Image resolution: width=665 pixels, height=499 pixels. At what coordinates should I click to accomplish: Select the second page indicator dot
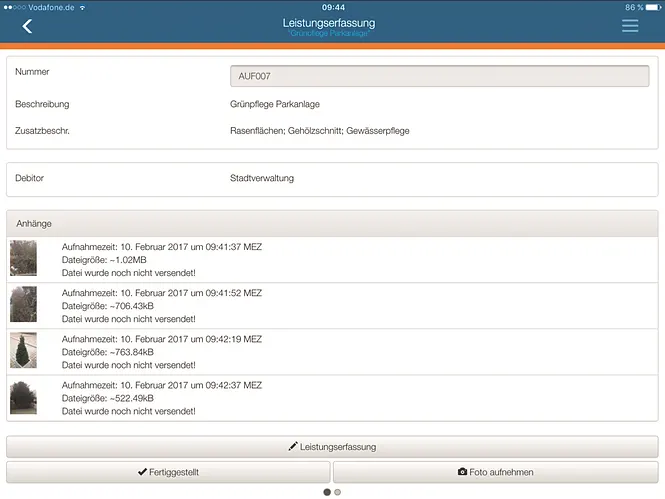click(x=338, y=492)
